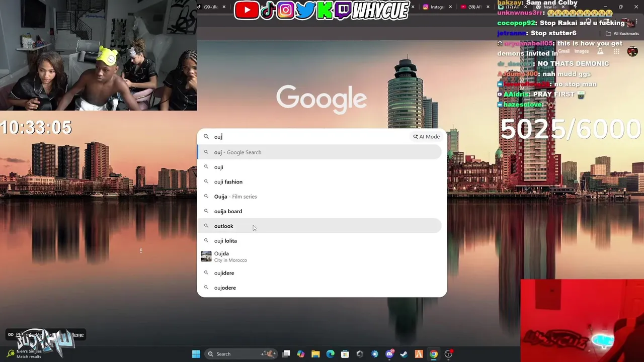Select the "oujidere" suggestion

[x=319, y=273]
